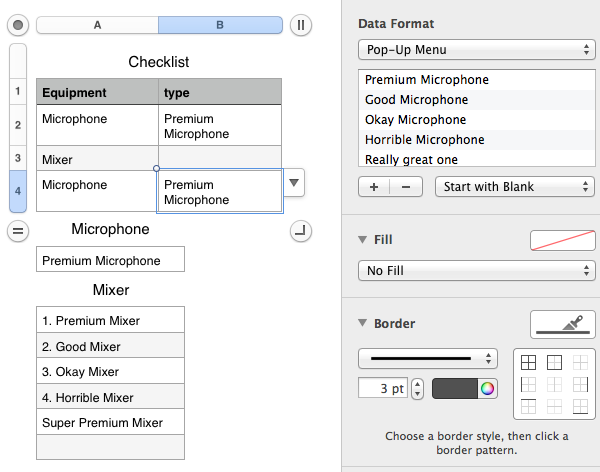The image size is (600, 472).
Task: Click the dark gray border color swatch
Action: [456, 388]
